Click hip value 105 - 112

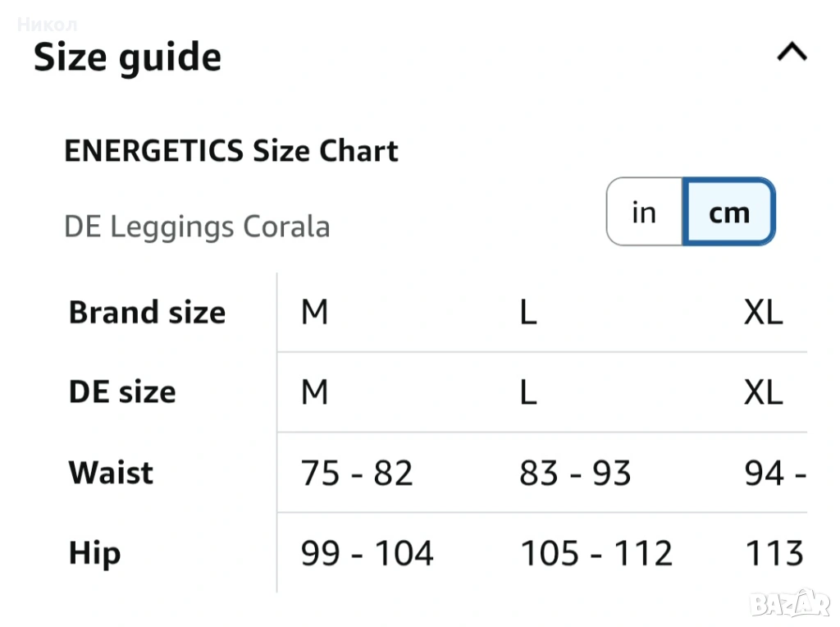(596, 554)
